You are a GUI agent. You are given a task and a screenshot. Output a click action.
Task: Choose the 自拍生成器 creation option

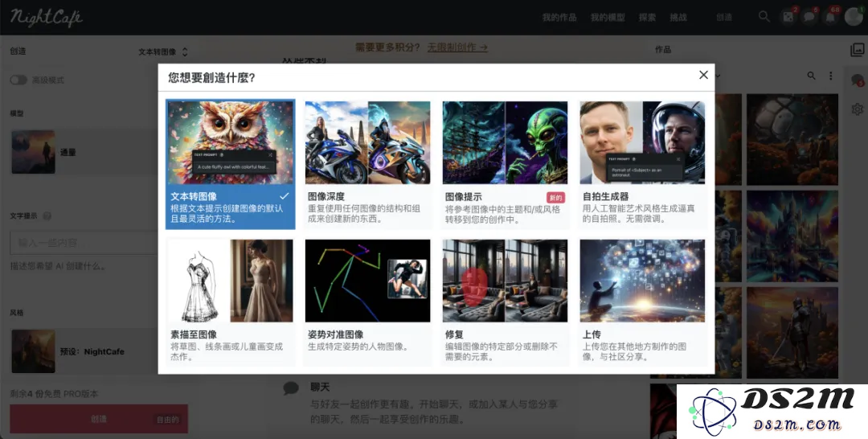[642, 164]
